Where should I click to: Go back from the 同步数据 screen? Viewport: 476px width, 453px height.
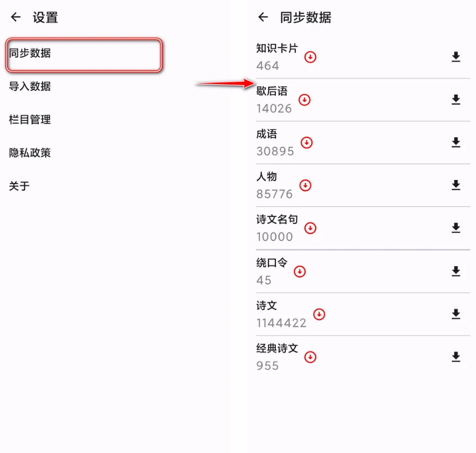point(263,17)
